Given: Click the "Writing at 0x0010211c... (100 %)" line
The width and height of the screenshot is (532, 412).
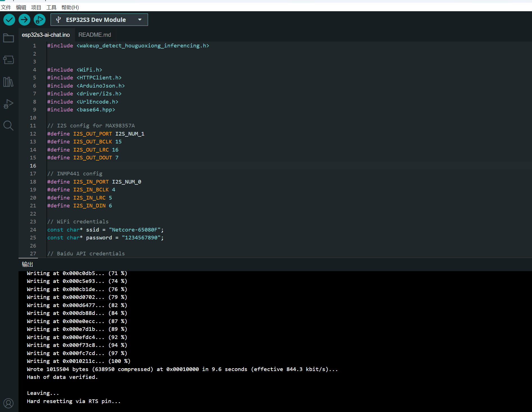Looking at the screenshot, I should (x=79, y=361).
